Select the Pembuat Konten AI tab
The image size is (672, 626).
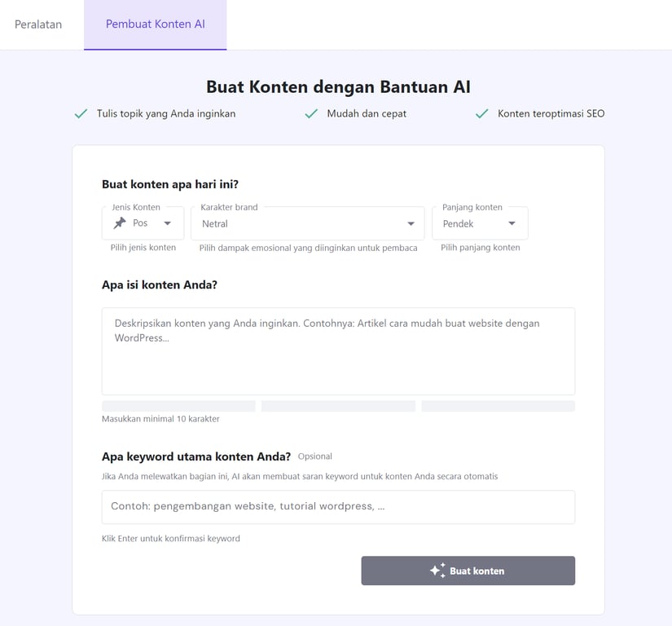click(x=155, y=24)
